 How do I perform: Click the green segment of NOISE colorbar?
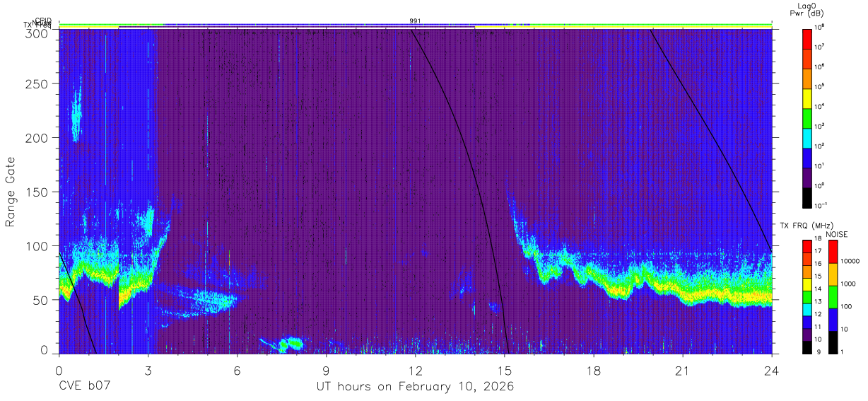[833, 297]
